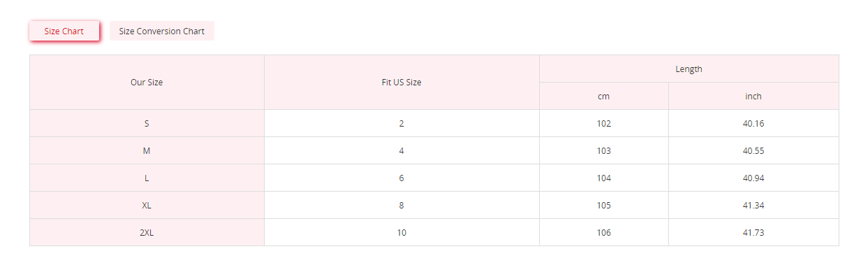Select the Length column group header
Screen dimensions: 868x263
tap(689, 69)
